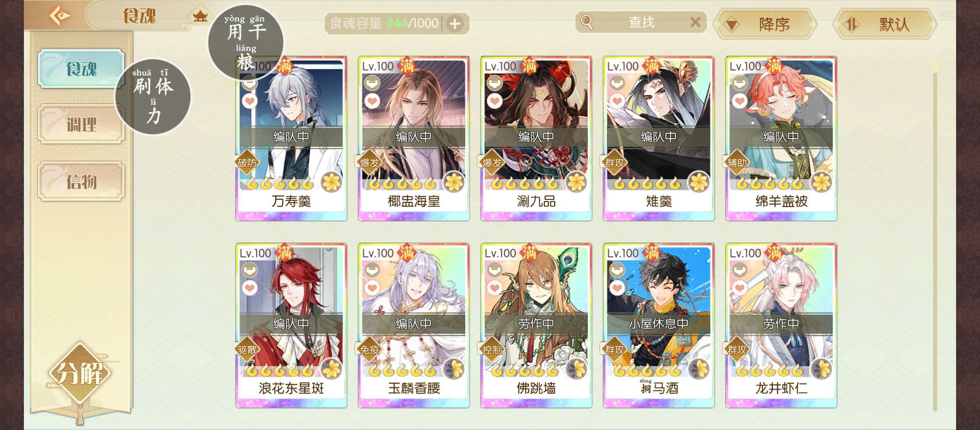The height and width of the screenshot is (430, 980).
Task: Click the 分解 decompose button
Action: [80, 373]
